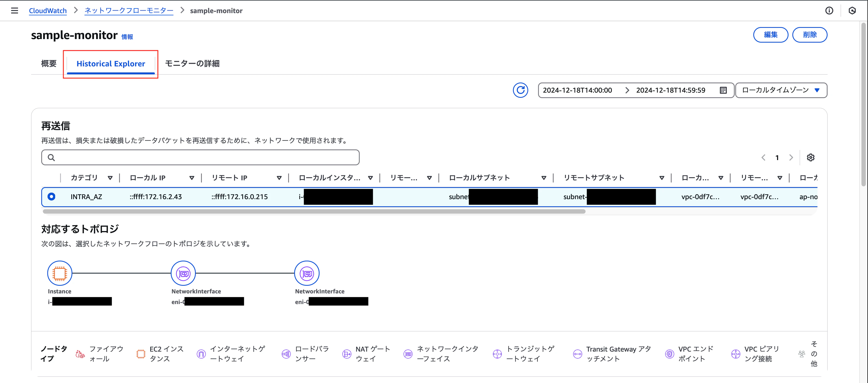Open the CloudWatch breadcrumb link
This screenshot has width=868, height=383.
coord(48,10)
